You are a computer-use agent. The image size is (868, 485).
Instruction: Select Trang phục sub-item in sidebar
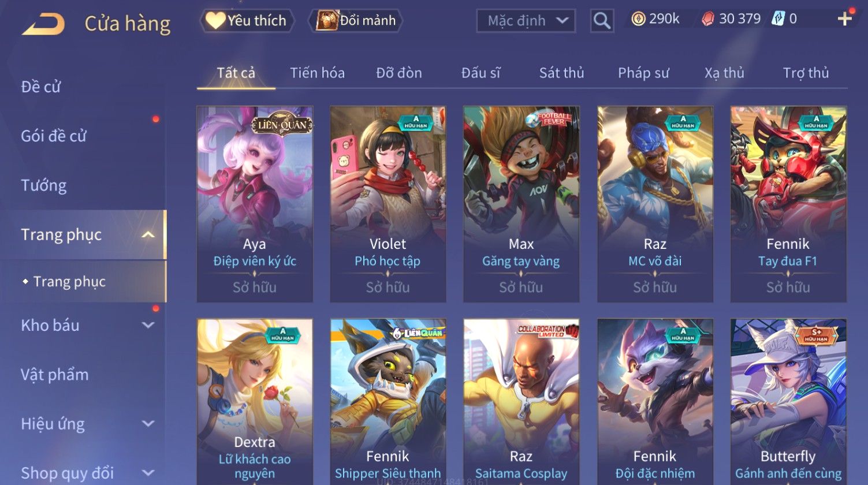pos(69,282)
